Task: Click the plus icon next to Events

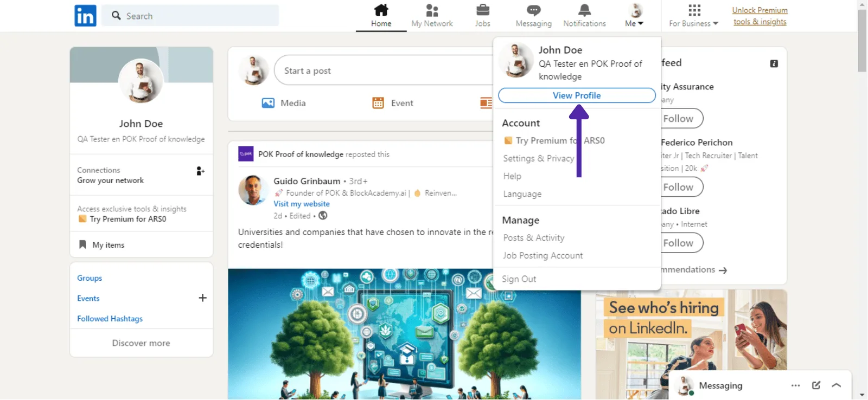Action: pyautogui.click(x=202, y=298)
